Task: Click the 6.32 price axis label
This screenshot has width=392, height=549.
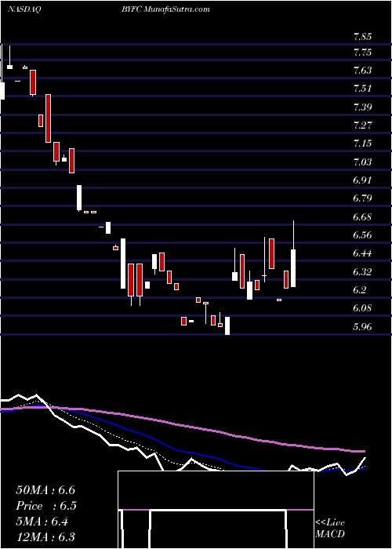Action: click(362, 271)
